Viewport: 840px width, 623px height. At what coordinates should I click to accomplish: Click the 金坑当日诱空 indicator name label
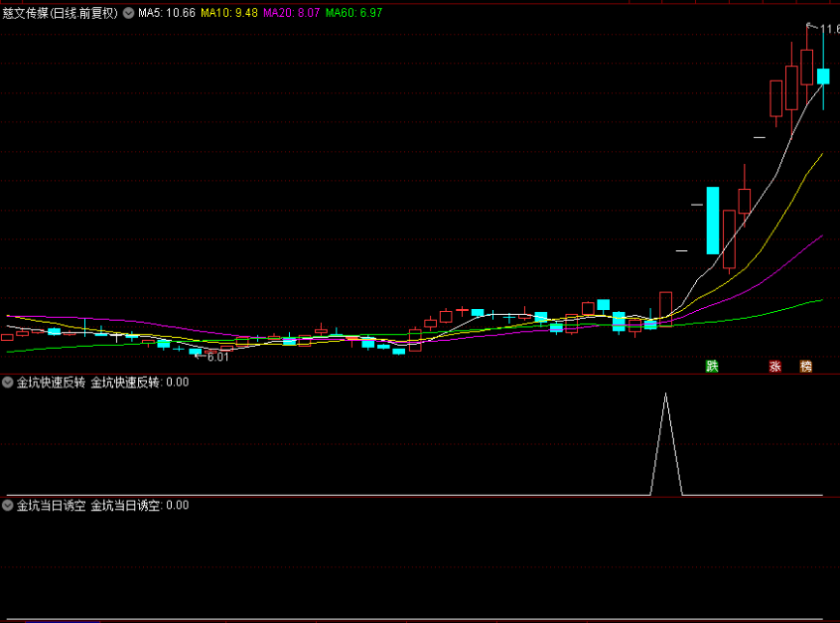[x=51, y=505]
